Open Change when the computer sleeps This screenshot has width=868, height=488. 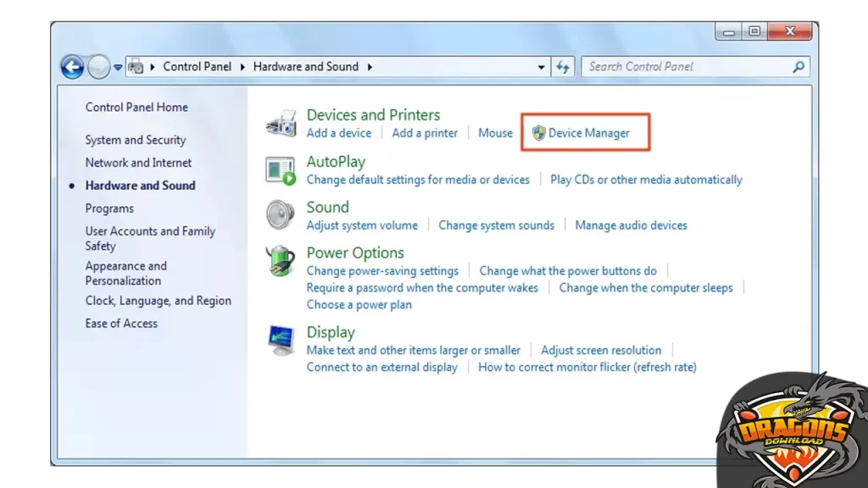[x=646, y=288]
